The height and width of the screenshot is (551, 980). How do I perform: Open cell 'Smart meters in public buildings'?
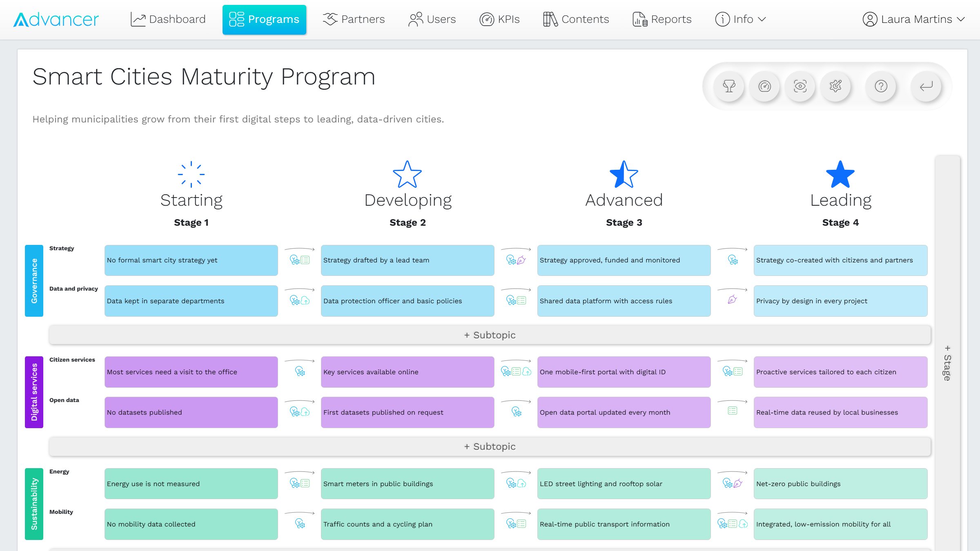408,483
